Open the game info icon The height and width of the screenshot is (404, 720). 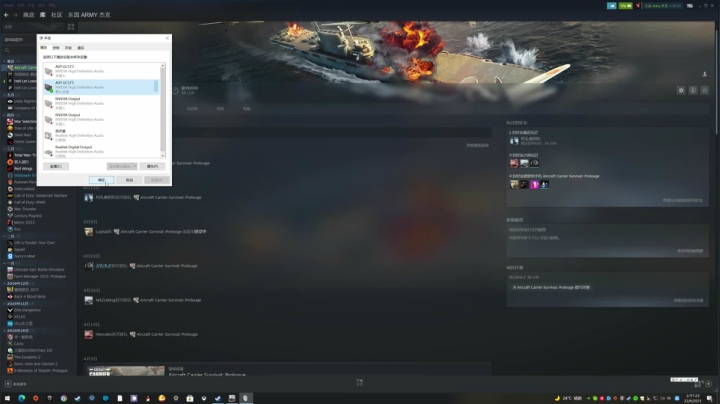(693, 90)
